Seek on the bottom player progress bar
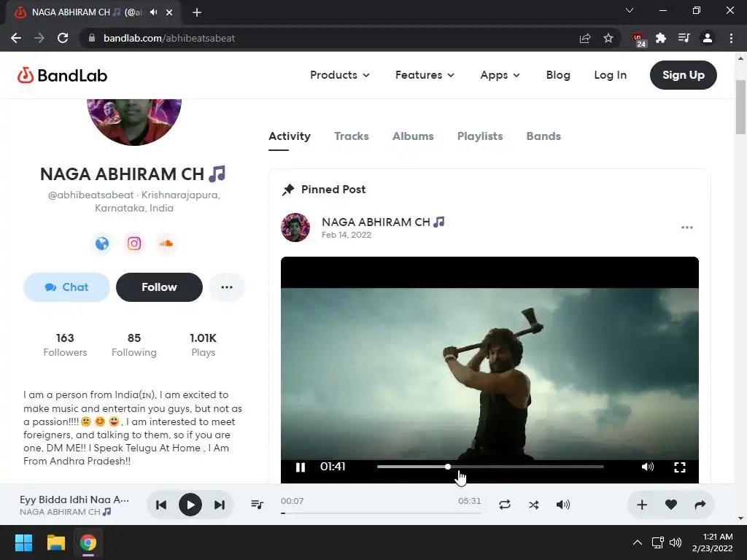747x560 pixels. (x=381, y=513)
